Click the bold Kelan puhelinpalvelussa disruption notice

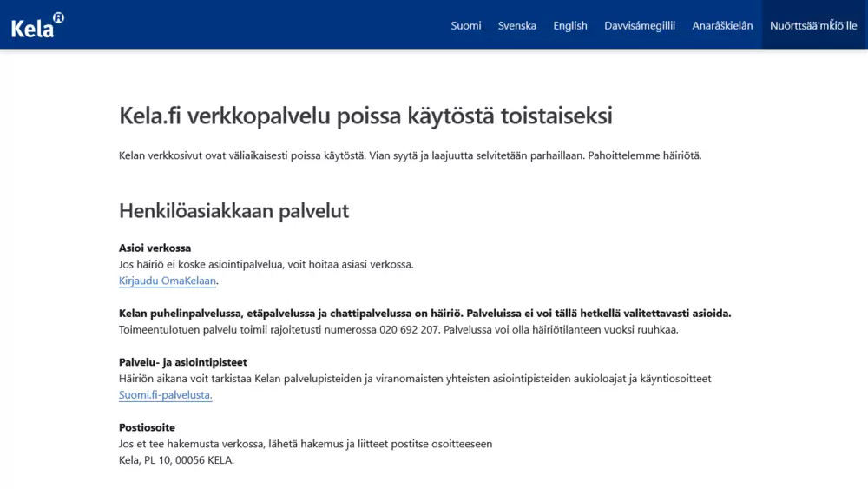424,313
